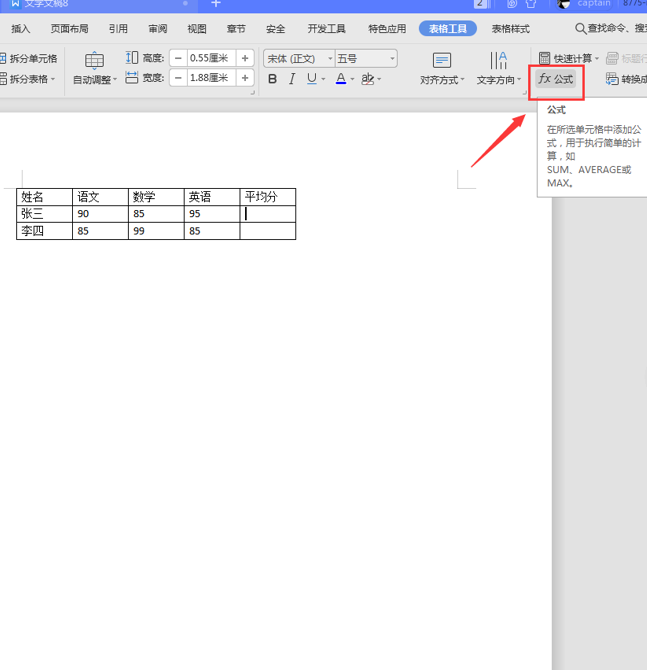
Task: Open the 开发工具 tab
Action: point(326,29)
